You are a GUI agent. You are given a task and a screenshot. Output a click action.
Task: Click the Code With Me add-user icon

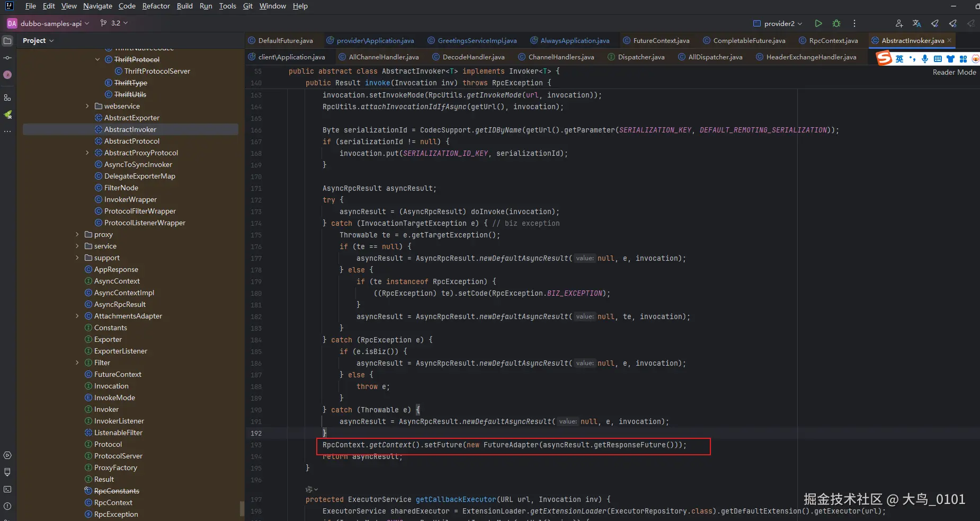click(x=899, y=23)
